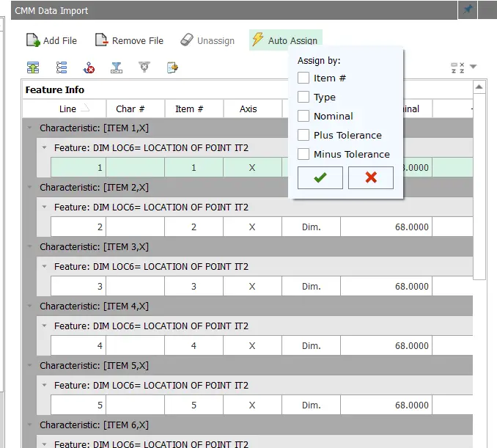Click the Add File toolbar button
Image resolution: width=497 pixels, height=448 pixels.
click(x=51, y=40)
